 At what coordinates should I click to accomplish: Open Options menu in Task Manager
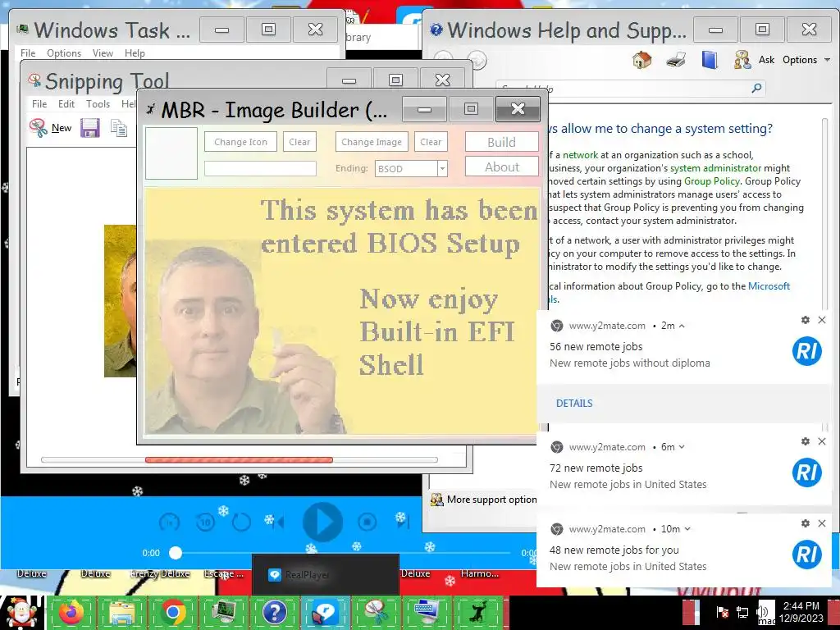click(x=64, y=53)
